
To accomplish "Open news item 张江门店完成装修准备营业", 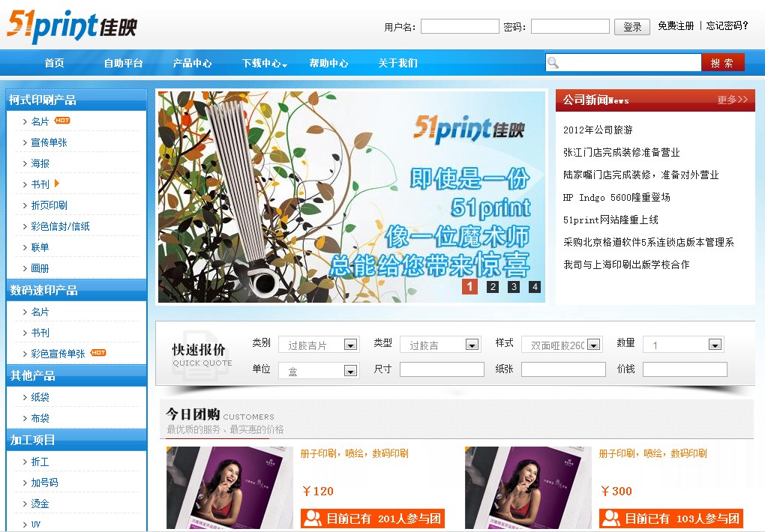I will pos(622,152).
